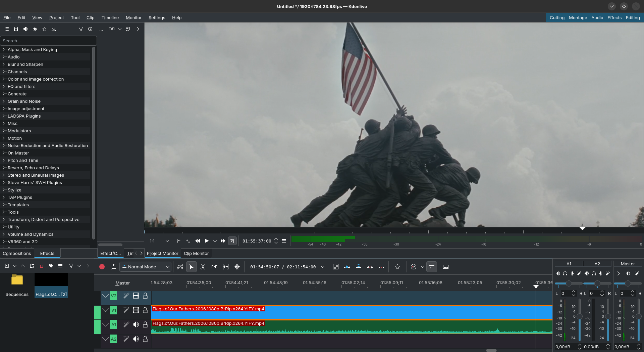The height and width of the screenshot is (352, 644).
Task: Select the spacer tool in timeline toolbar
Action: tap(214, 267)
